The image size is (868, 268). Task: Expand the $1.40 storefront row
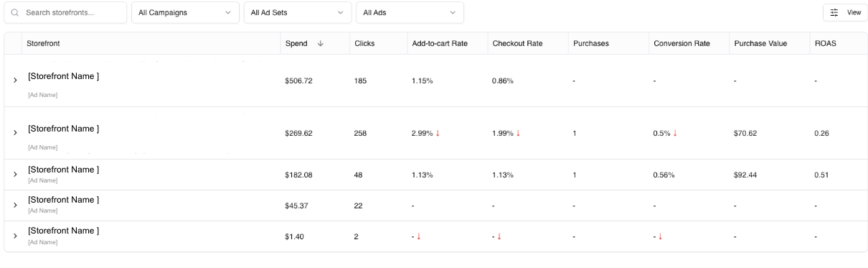(15, 236)
